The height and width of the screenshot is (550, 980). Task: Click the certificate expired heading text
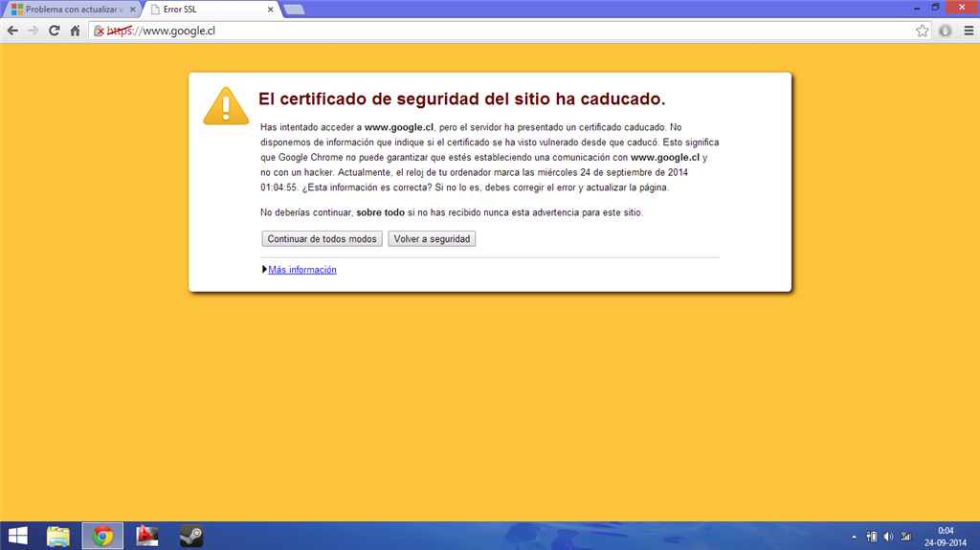coord(462,99)
